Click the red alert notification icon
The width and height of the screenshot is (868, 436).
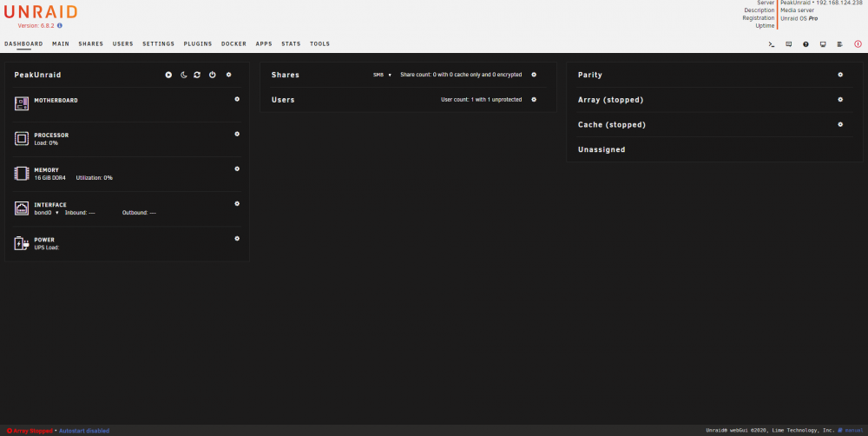pos(858,44)
